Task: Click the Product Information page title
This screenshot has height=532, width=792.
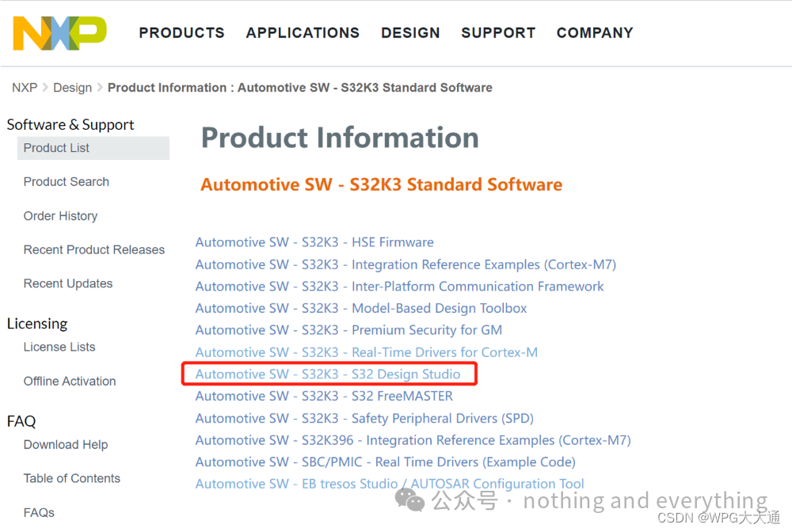Action: tap(340, 138)
